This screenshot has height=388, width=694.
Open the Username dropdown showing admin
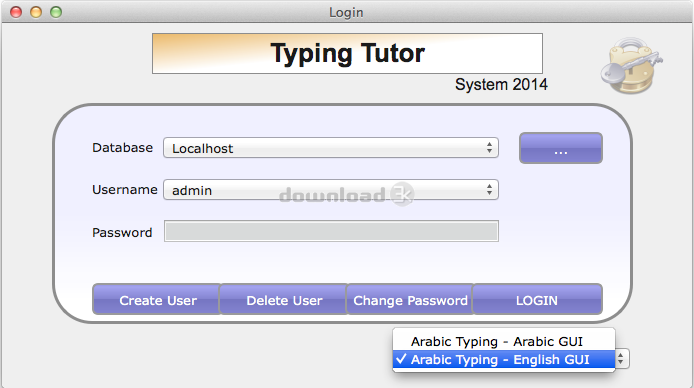tap(331, 190)
